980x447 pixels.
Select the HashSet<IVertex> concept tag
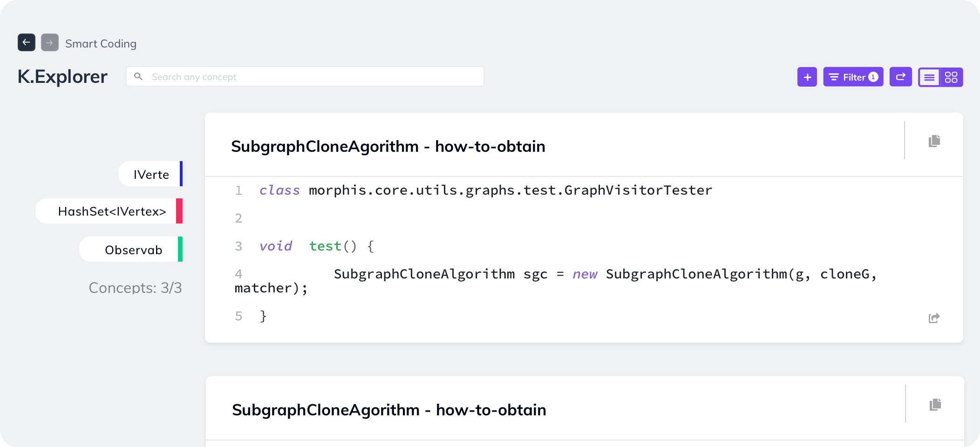coord(112,211)
